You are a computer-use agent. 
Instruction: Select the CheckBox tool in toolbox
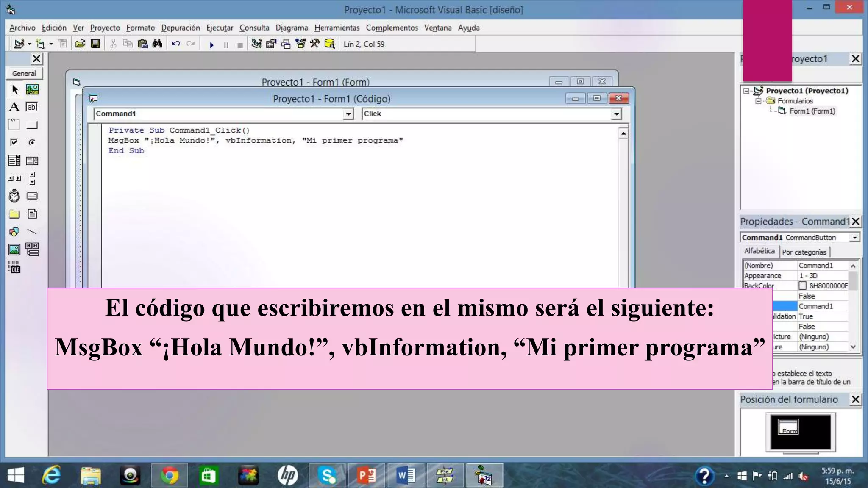14,142
